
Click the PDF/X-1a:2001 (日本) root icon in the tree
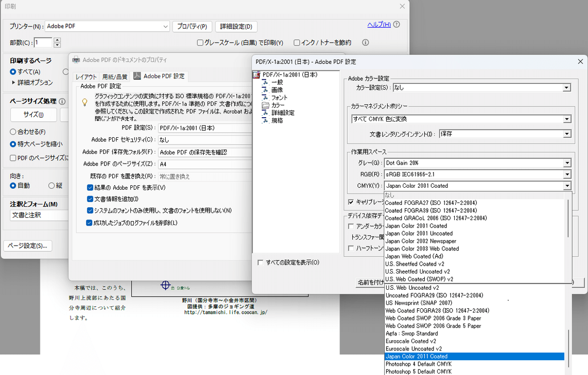click(x=257, y=75)
